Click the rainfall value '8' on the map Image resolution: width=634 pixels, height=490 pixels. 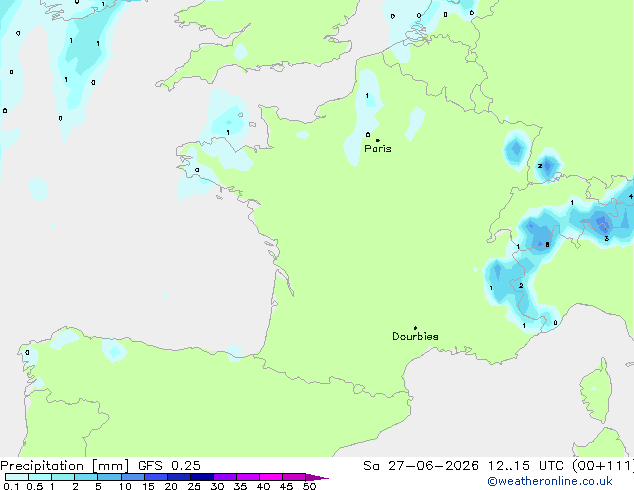point(547,245)
